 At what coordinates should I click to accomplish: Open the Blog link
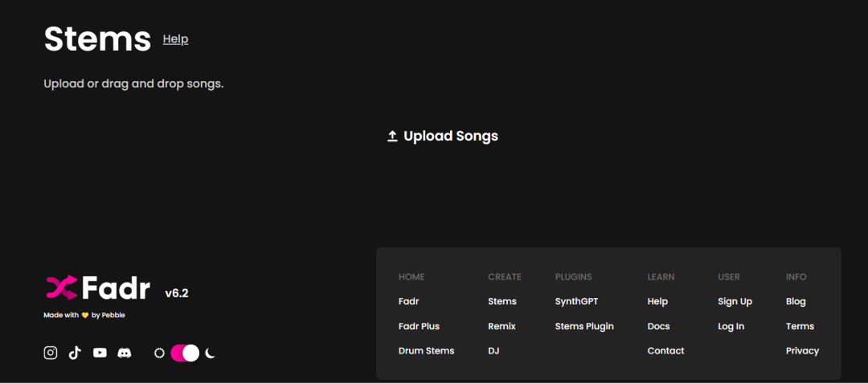click(x=796, y=301)
